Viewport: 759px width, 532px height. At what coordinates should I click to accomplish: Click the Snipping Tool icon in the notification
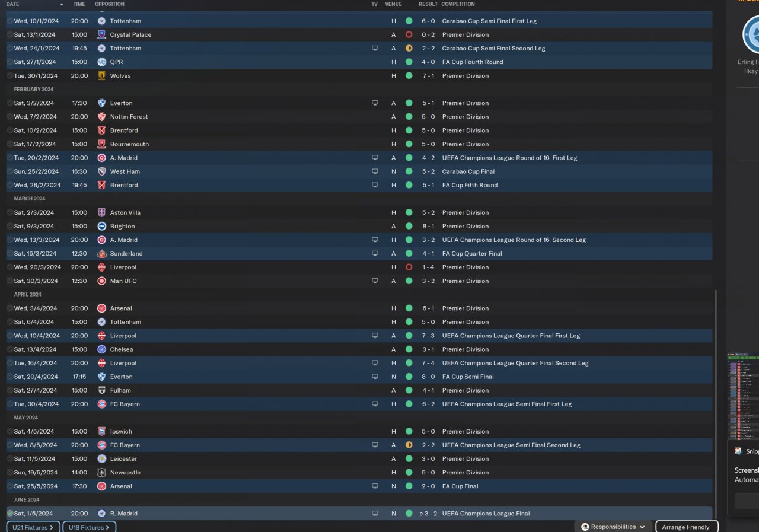point(738,451)
